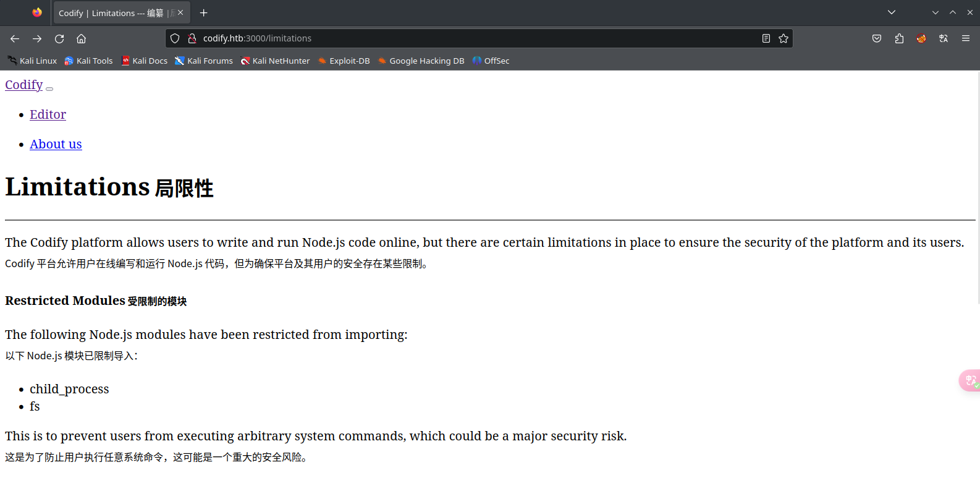Viewport: 980px width, 483px height.
Task: Bookmark this page with the star icon
Action: [x=784, y=38]
